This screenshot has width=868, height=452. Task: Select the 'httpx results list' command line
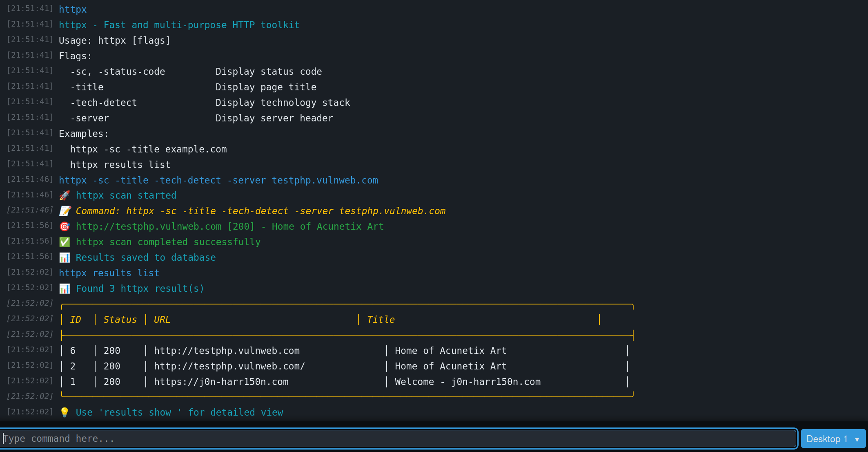pyautogui.click(x=109, y=273)
